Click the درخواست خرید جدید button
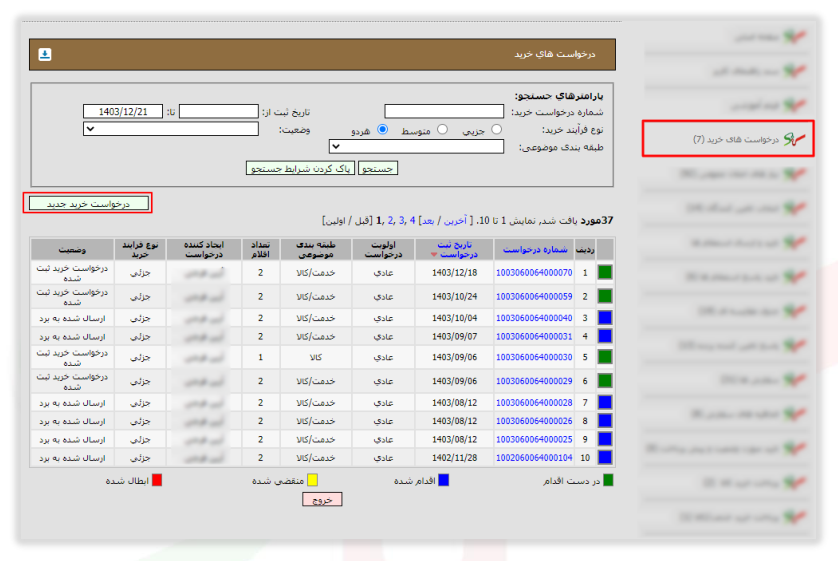This screenshot has height=561, width=838. tap(88, 204)
